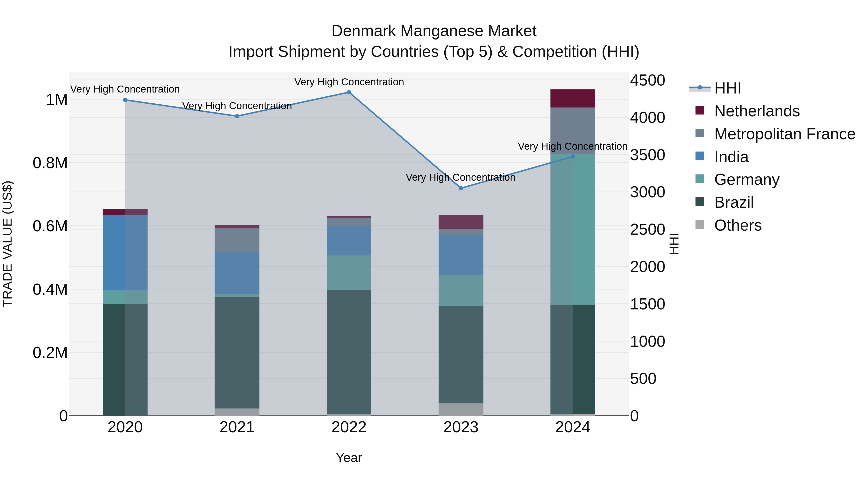Toggle the Others legend entry
This screenshot has height=488, width=868.
tap(728, 225)
